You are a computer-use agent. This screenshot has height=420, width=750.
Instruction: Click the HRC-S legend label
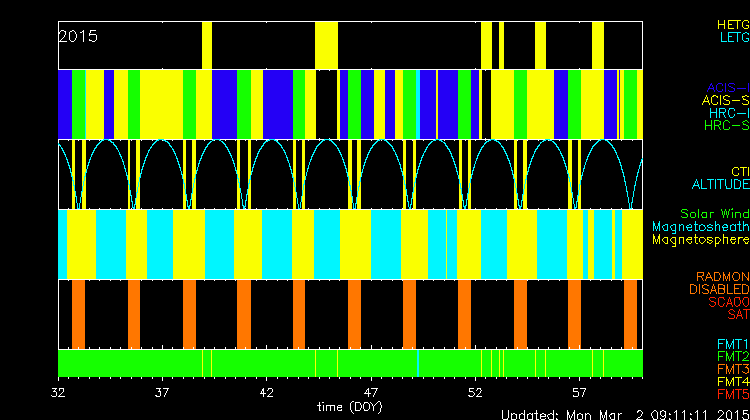tap(726, 126)
